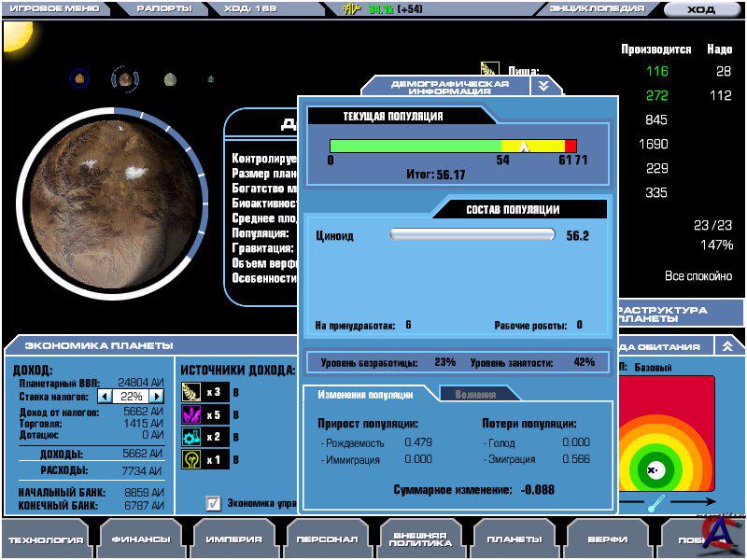Switch to the Волнения tab
The image size is (747, 560).
coord(475,395)
